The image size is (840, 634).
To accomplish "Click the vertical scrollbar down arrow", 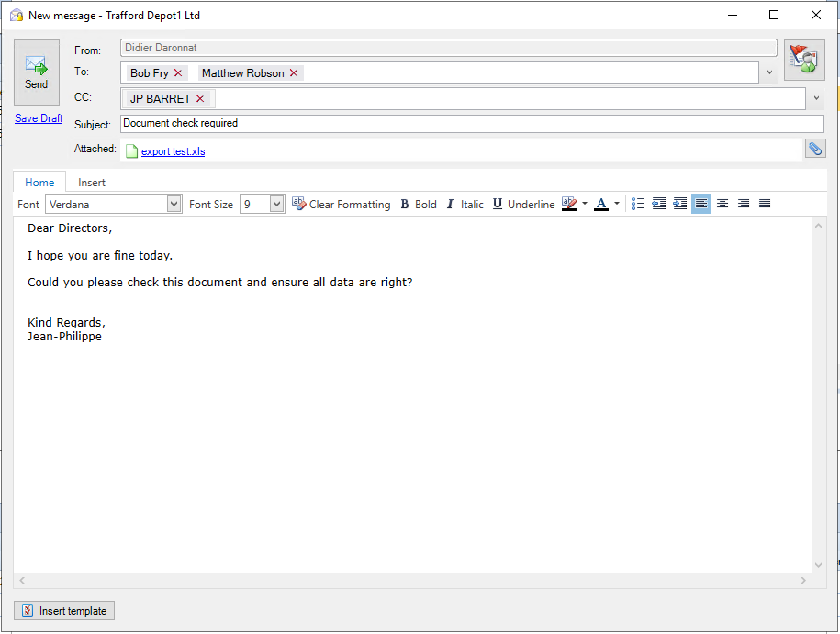I will [818, 565].
